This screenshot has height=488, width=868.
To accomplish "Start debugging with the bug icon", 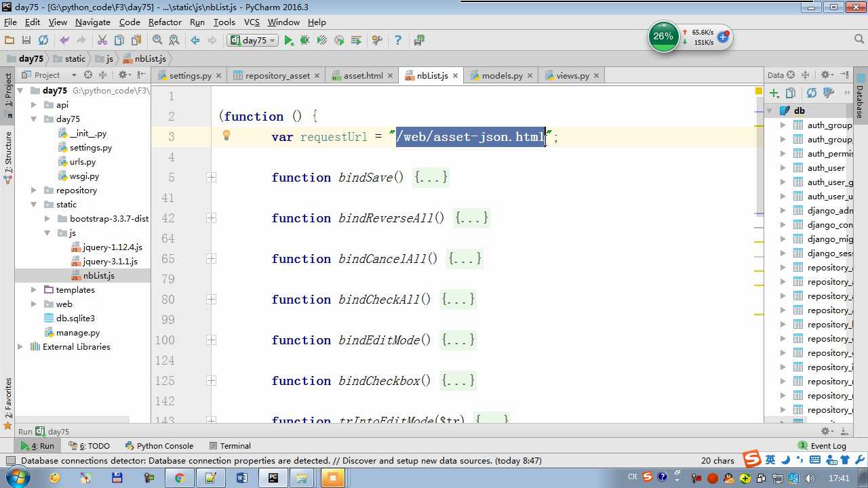I will pyautogui.click(x=305, y=41).
